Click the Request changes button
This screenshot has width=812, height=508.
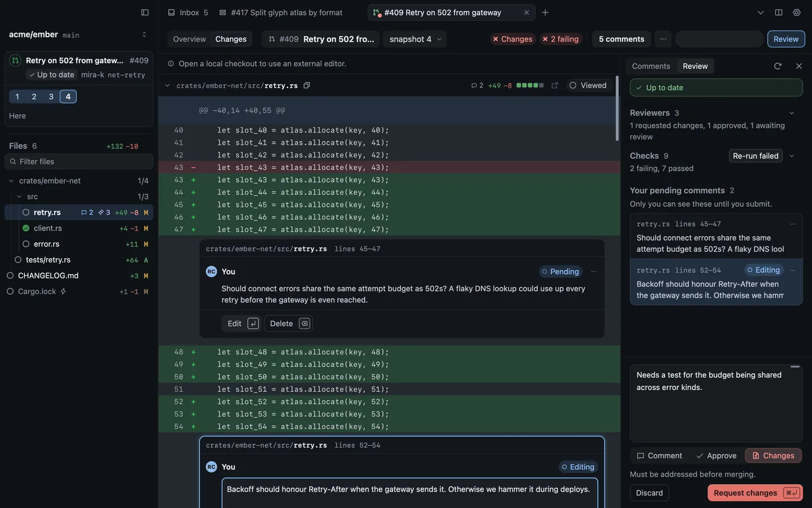pyautogui.click(x=756, y=493)
